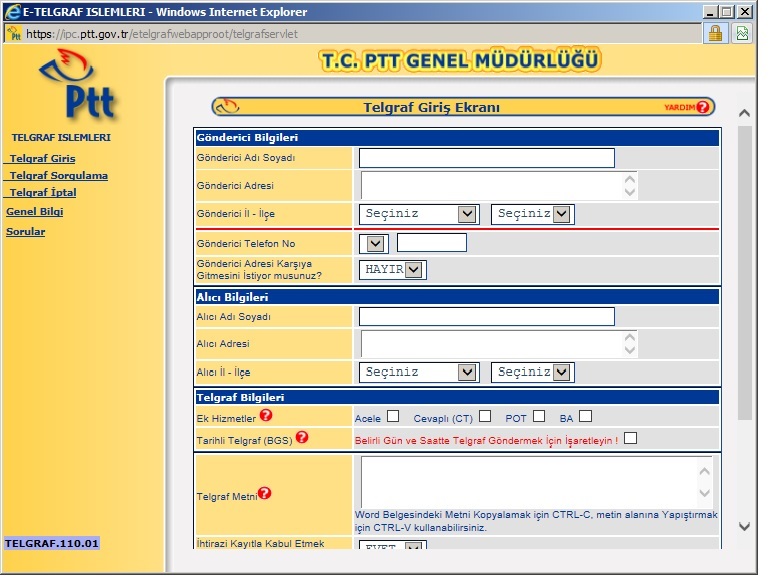Tick the Cevaplı (CT) checkbox

(485, 416)
